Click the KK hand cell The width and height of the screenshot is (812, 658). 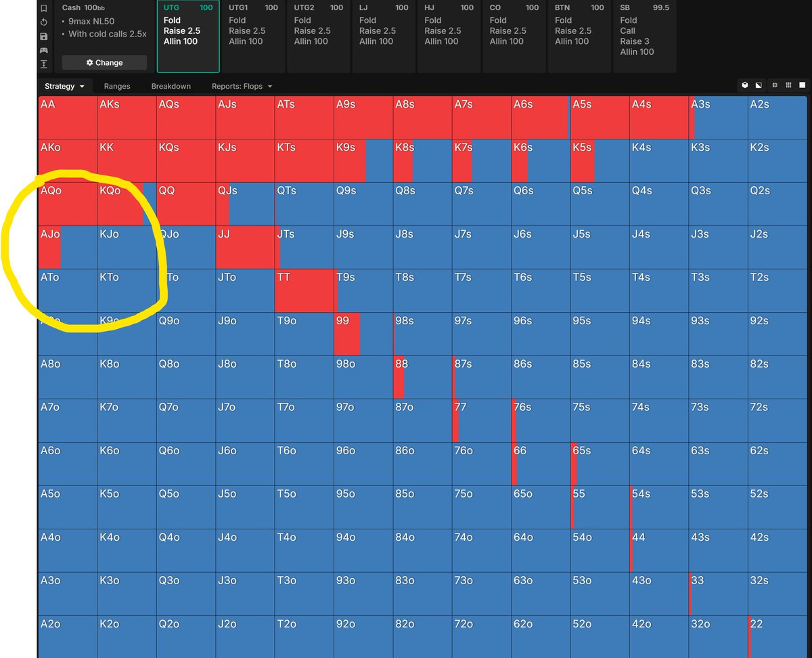point(127,161)
